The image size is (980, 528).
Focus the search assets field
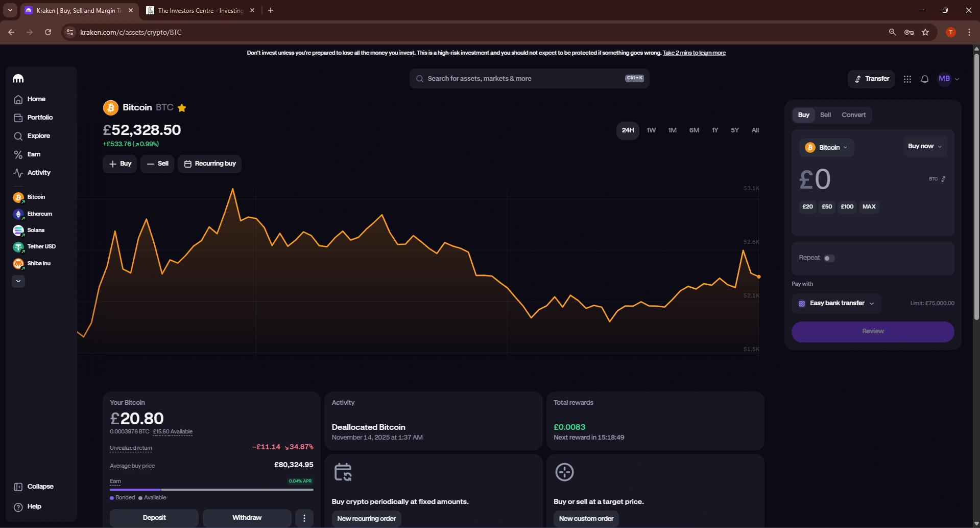click(x=529, y=79)
